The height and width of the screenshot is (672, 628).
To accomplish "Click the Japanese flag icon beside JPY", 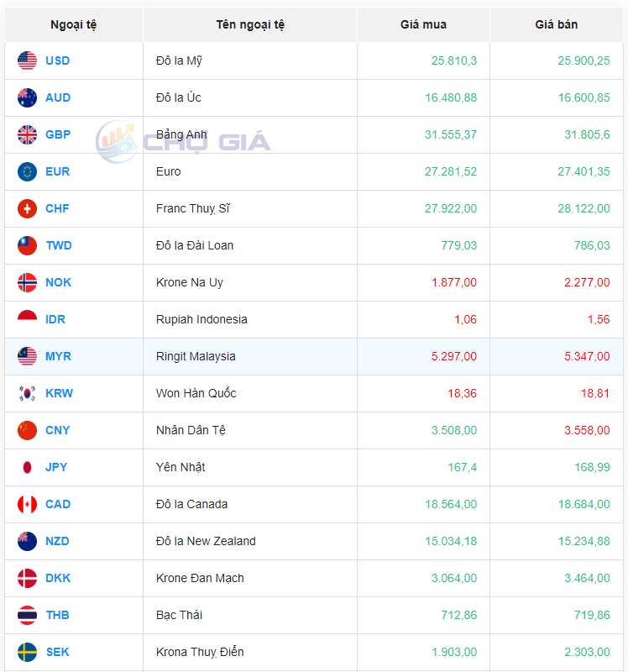I will 27,467.
